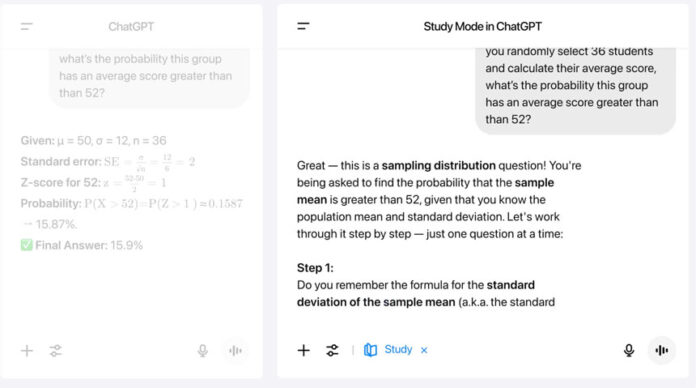Open sidebar menu in Study Mode panel
696x388 pixels.
click(x=303, y=26)
